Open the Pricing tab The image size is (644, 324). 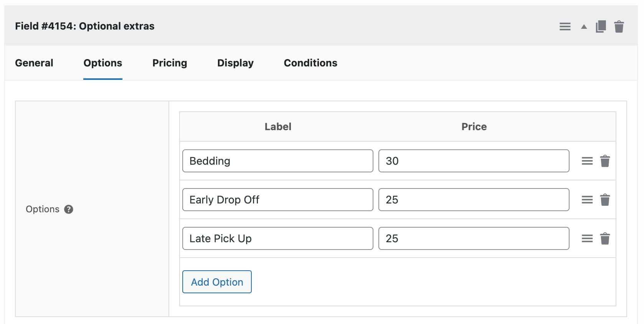(x=170, y=63)
